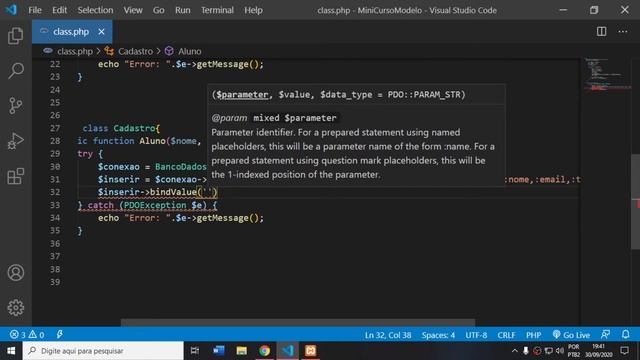This screenshot has width=640, height=360.
Task: Select PHP language mode in status bar
Action: point(533,335)
